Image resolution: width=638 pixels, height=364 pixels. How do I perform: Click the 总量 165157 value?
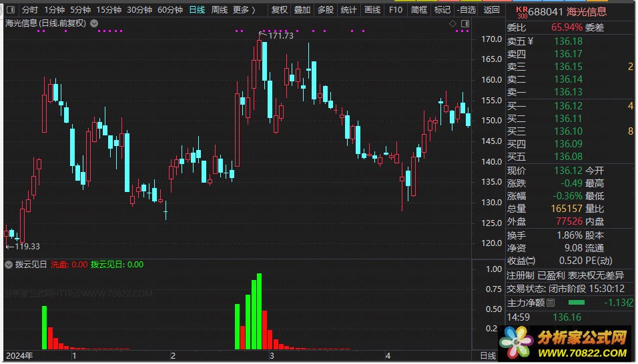pos(567,209)
